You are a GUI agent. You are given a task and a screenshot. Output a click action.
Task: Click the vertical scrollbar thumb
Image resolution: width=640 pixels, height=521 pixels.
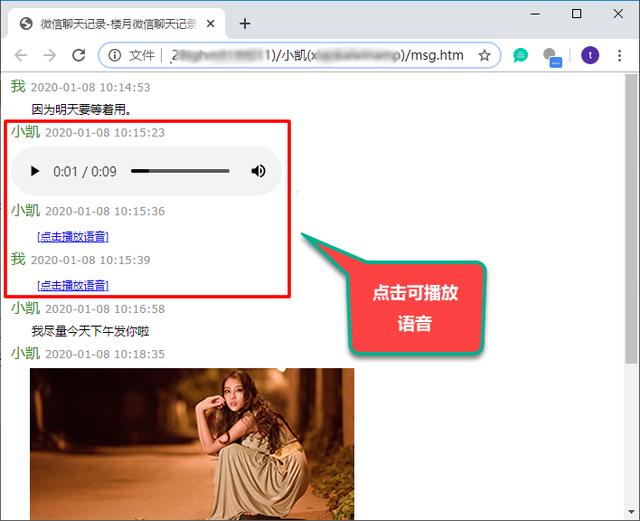(x=631, y=218)
